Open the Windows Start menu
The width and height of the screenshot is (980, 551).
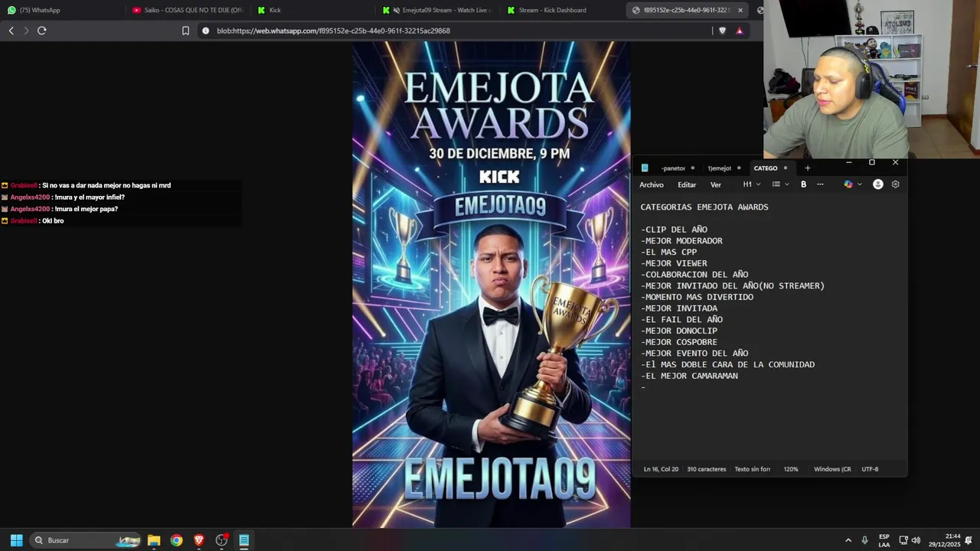click(16, 540)
